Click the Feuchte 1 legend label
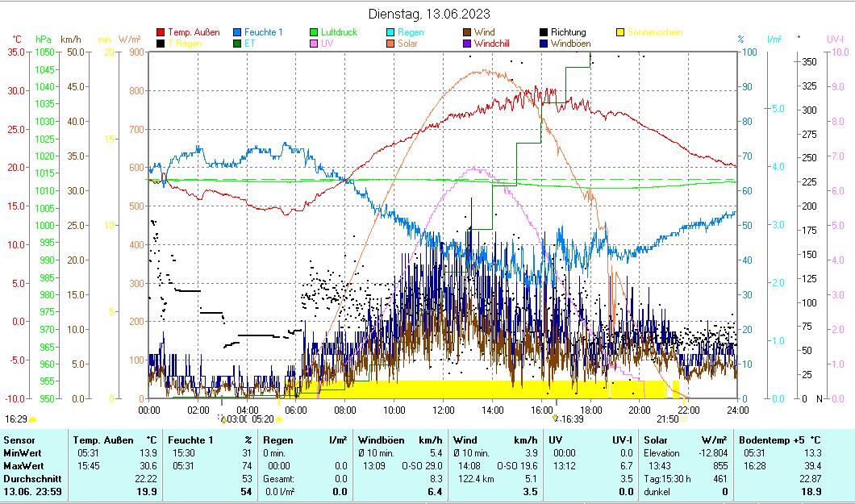 [x=264, y=32]
